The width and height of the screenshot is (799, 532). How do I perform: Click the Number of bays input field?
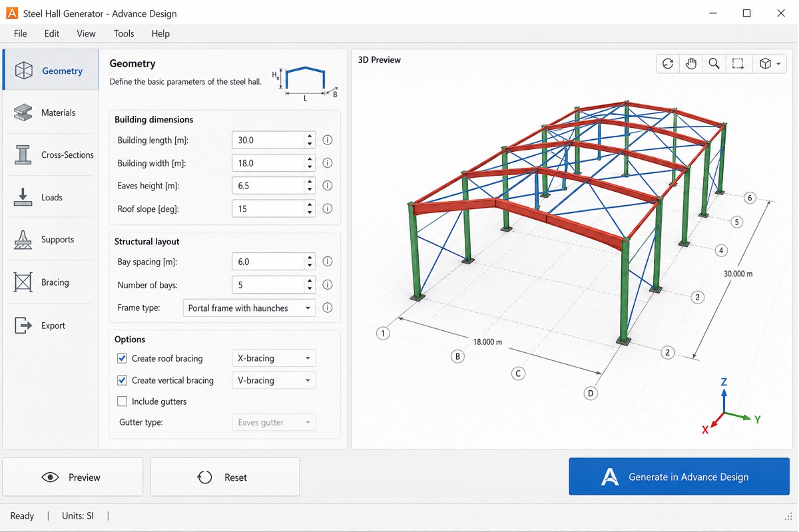268,284
